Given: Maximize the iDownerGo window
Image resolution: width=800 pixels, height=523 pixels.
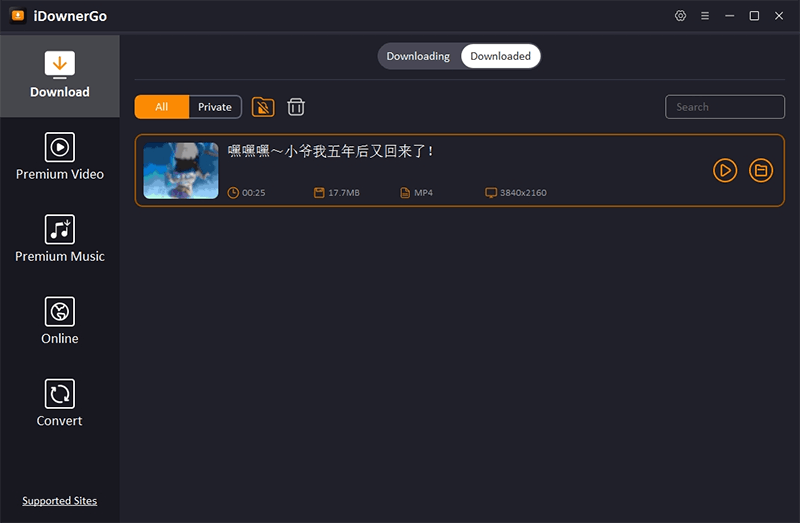Looking at the screenshot, I should click(x=754, y=16).
